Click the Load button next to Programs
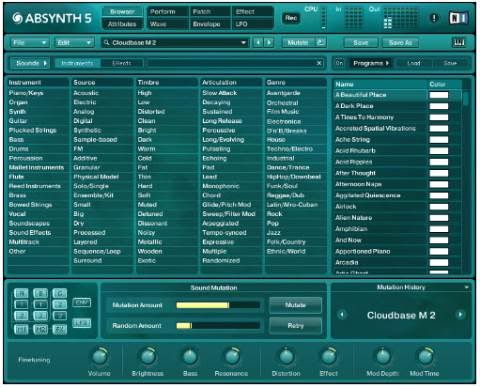This screenshot has width=480, height=387. pyautogui.click(x=414, y=63)
